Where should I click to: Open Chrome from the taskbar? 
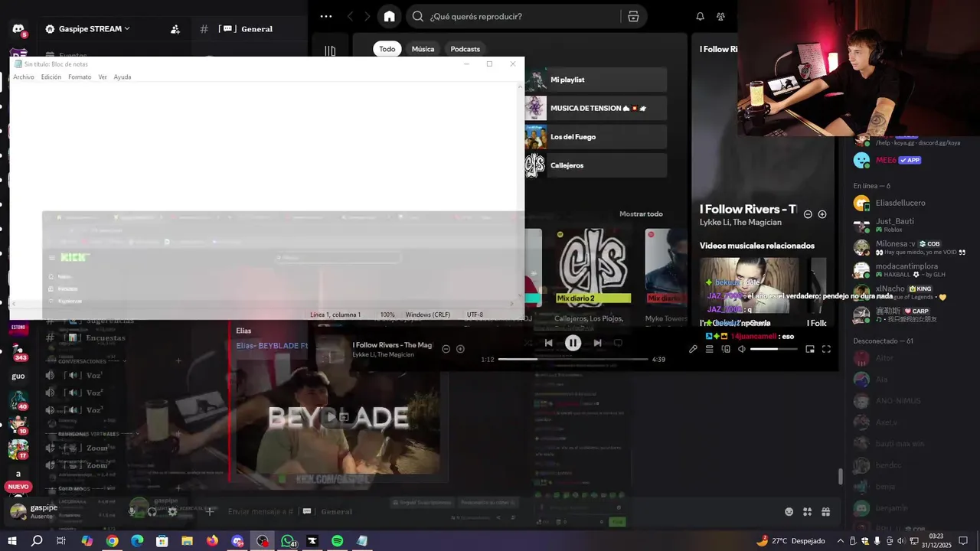point(112,541)
